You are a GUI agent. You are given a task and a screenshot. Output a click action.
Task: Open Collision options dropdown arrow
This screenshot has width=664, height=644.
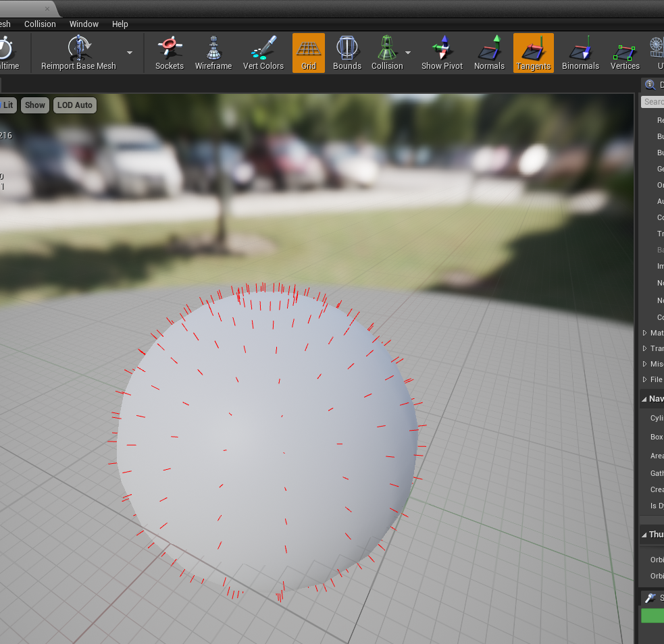click(408, 53)
